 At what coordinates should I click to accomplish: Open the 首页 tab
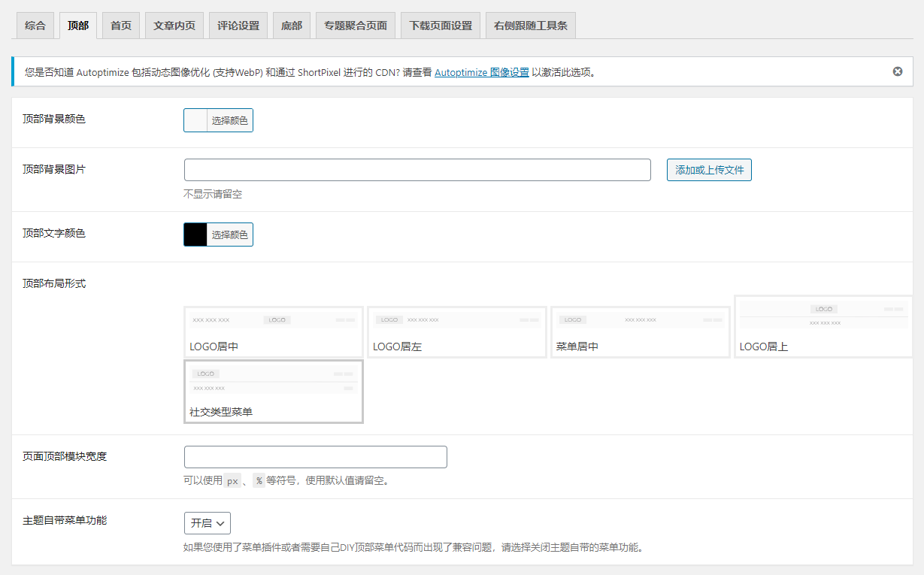point(121,26)
